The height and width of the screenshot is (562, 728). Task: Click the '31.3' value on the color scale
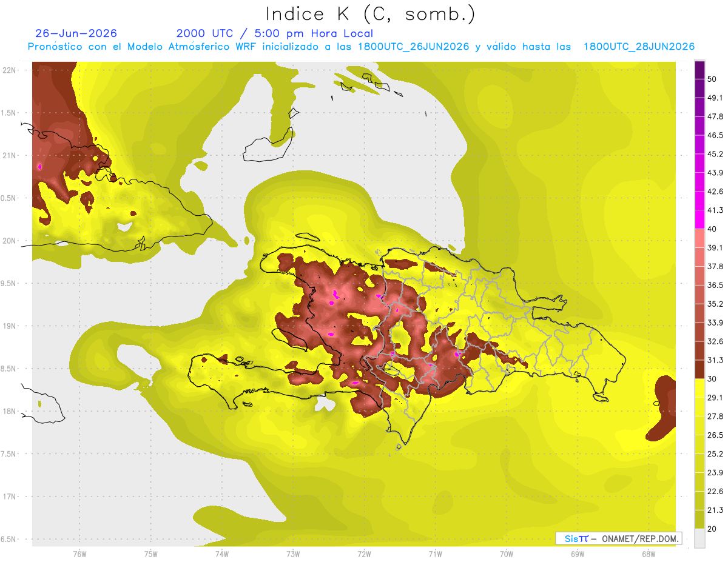(x=715, y=360)
